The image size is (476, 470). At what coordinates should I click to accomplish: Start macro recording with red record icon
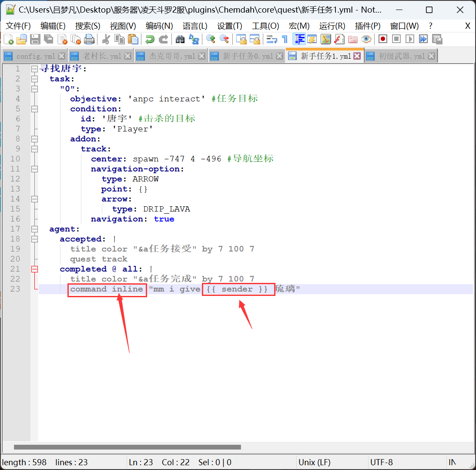click(383, 39)
